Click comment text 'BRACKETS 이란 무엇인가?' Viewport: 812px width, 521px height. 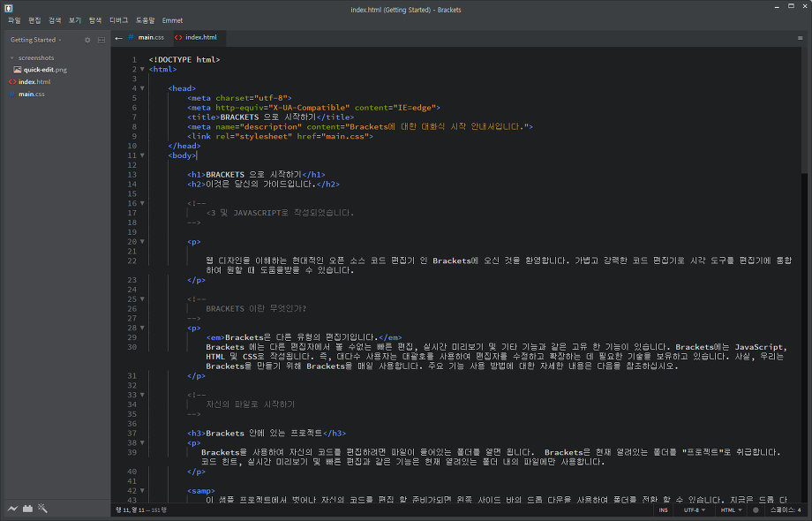(x=256, y=309)
